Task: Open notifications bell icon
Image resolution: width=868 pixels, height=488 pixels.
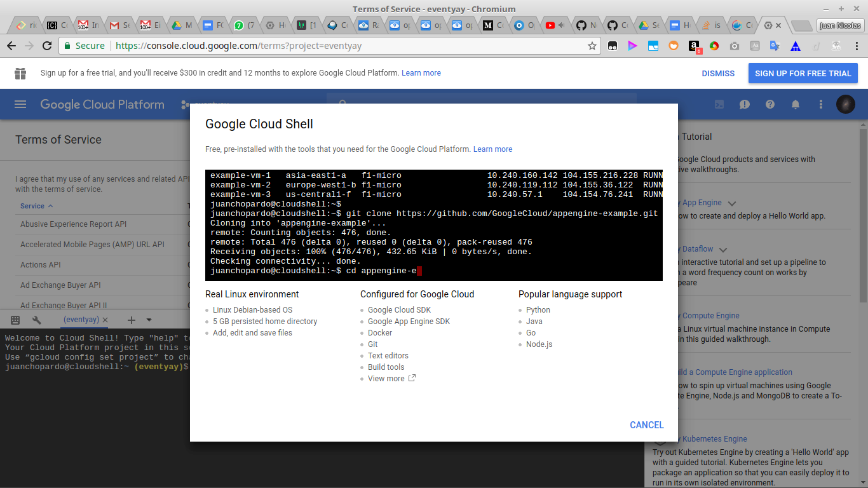Action: pos(796,104)
